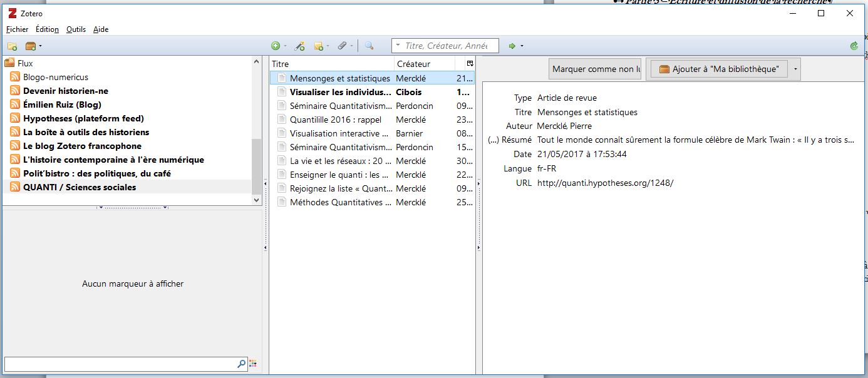Open dropdown arrow beside New Library icon

pos(41,46)
